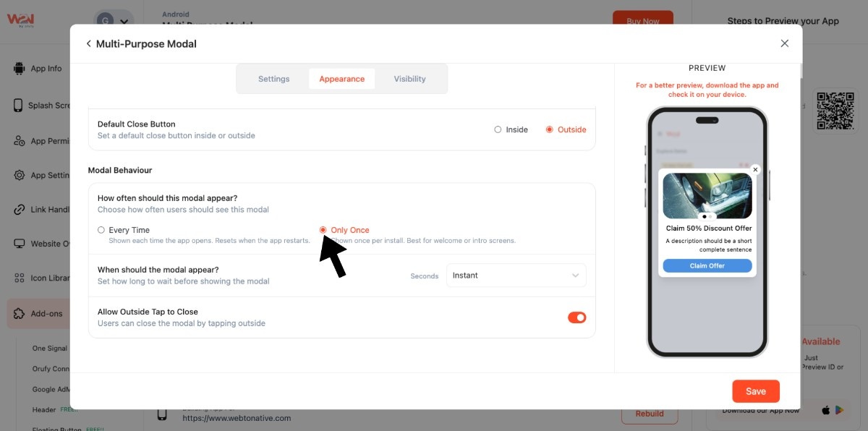Click Claim Offer button in phone preview
The width and height of the screenshot is (868, 431).
pos(707,266)
